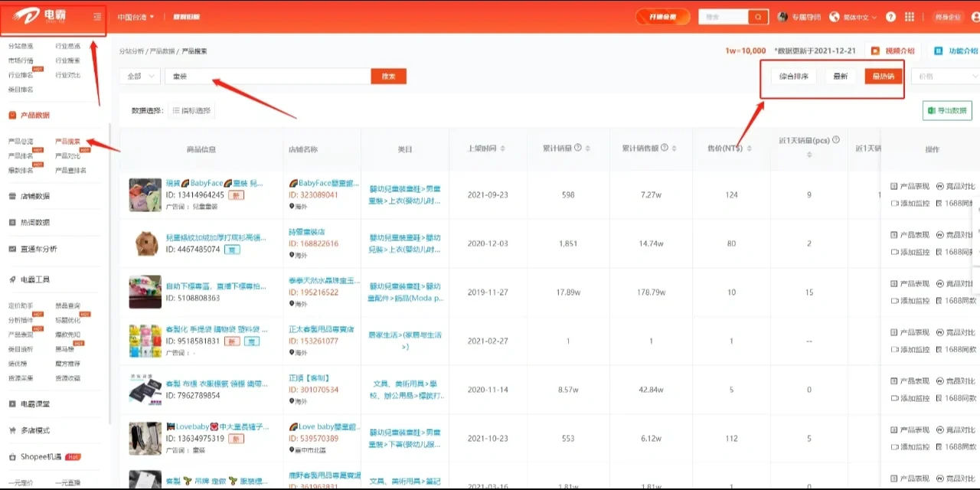Open the apps grid icon in header
The image size is (980, 490).
point(910,17)
